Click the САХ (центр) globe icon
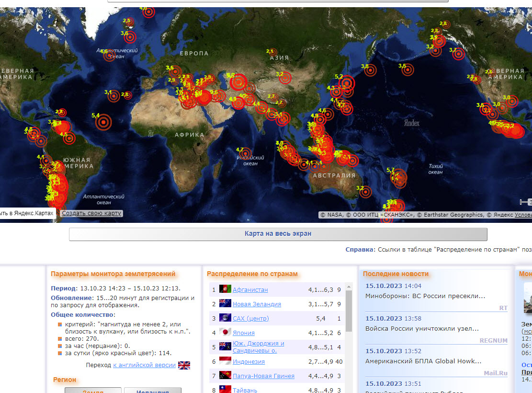Viewport: 532px width, 393px height. [225, 318]
